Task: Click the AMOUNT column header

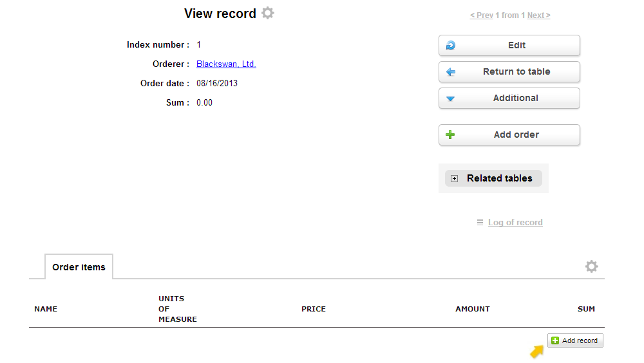Action: 472,309
